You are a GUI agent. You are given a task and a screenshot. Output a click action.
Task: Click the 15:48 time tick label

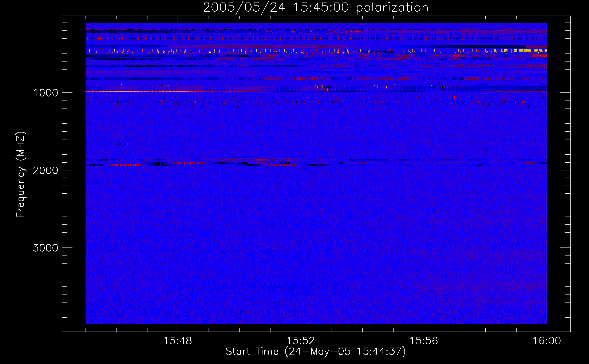pos(178,341)
